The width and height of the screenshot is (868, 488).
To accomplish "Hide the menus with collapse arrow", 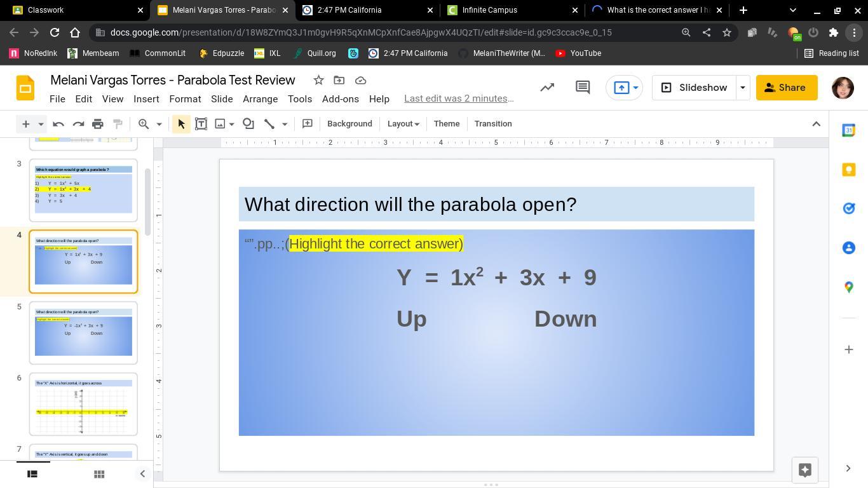I will [x=817, y=124].
